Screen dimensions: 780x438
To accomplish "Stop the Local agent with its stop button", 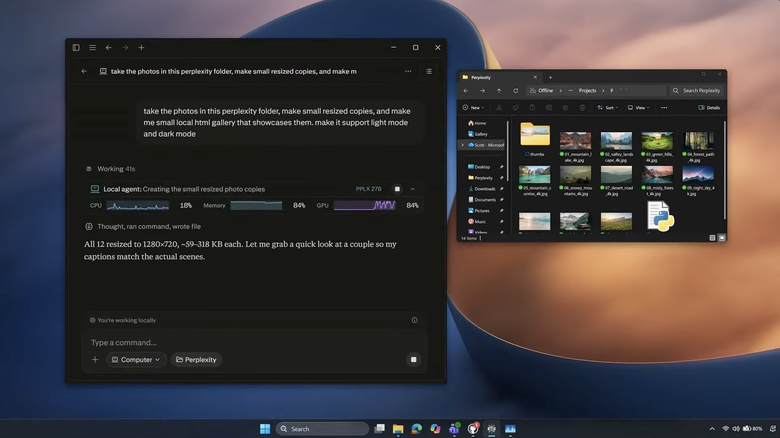I will click(x=397, y=189).
